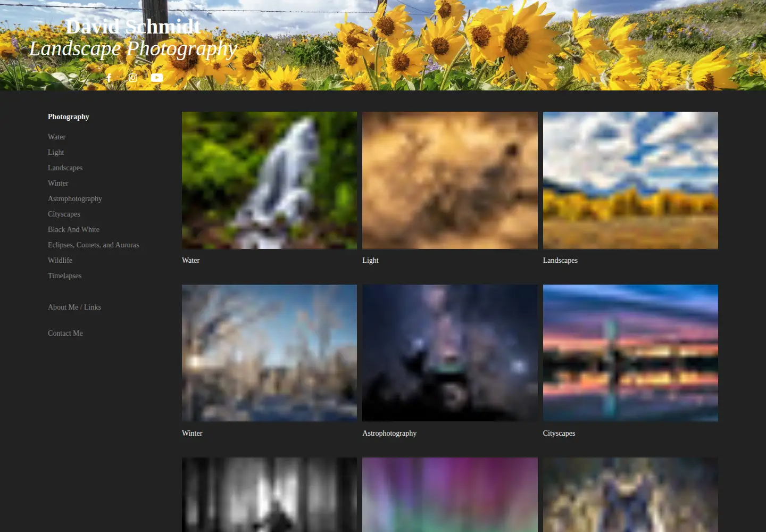Screen dimensions: 766x532
Task: Open the Cityscapes sunset thumbnail
Action: (630, 353)
